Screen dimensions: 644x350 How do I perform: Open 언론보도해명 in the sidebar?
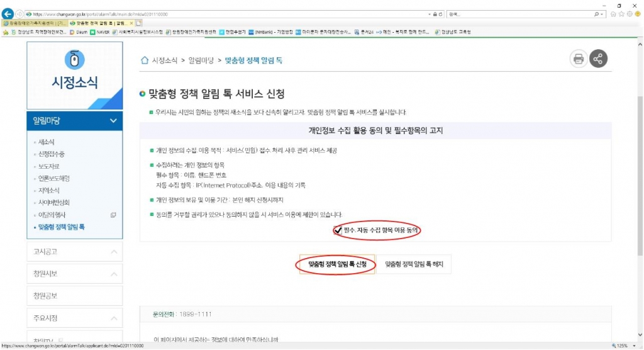click(x=54, y=179)
